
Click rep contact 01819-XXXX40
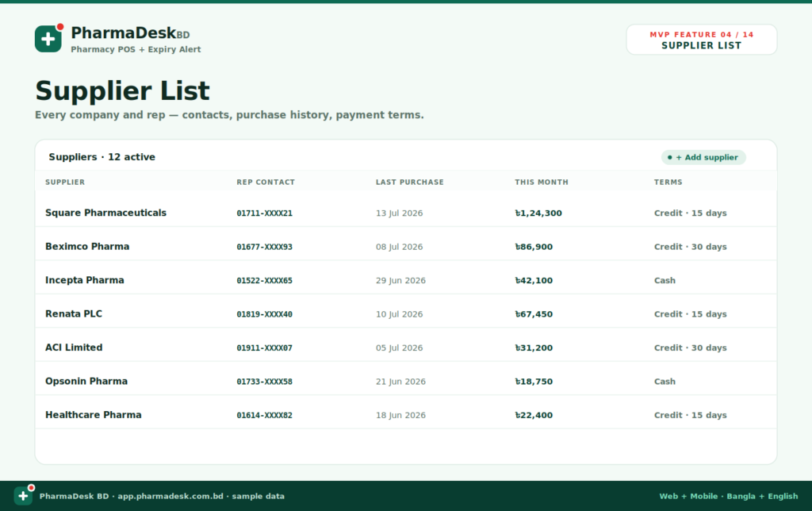coord(264,314)
